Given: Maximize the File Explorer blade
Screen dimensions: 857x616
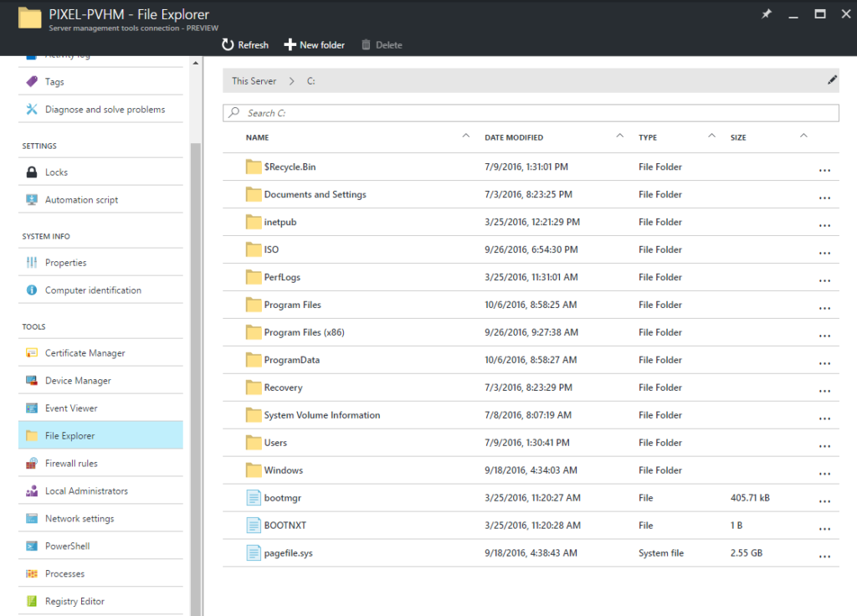Looking at the screenshot, I should click(820, 14).
